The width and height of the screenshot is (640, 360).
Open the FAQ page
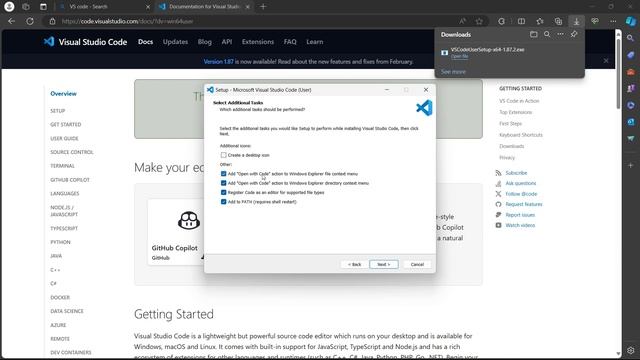point(290,42)
